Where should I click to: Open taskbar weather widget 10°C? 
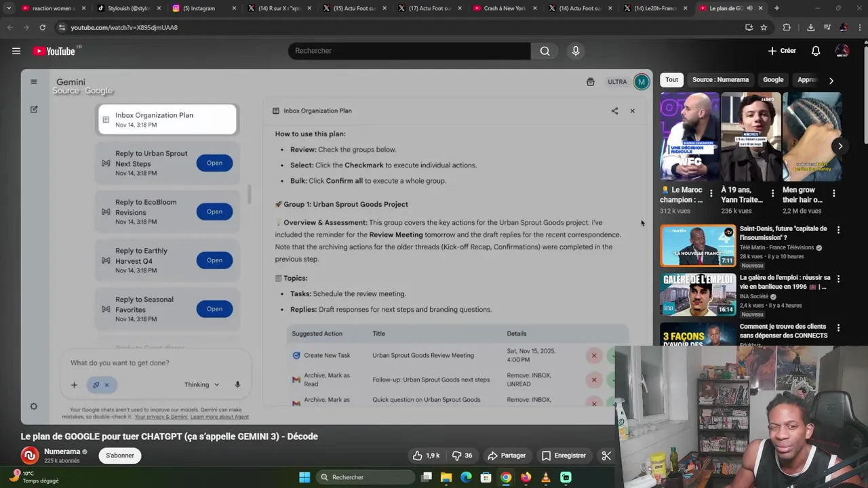tap(34, 477)
